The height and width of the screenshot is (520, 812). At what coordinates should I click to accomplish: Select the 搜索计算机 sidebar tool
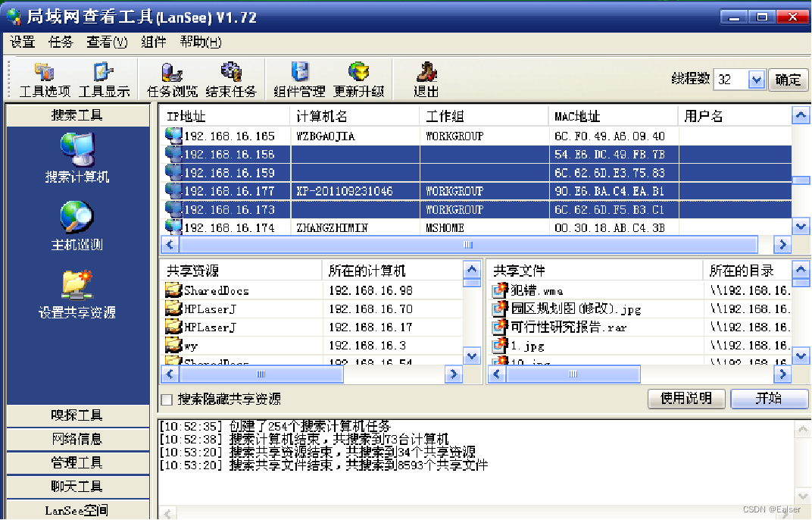77,158
